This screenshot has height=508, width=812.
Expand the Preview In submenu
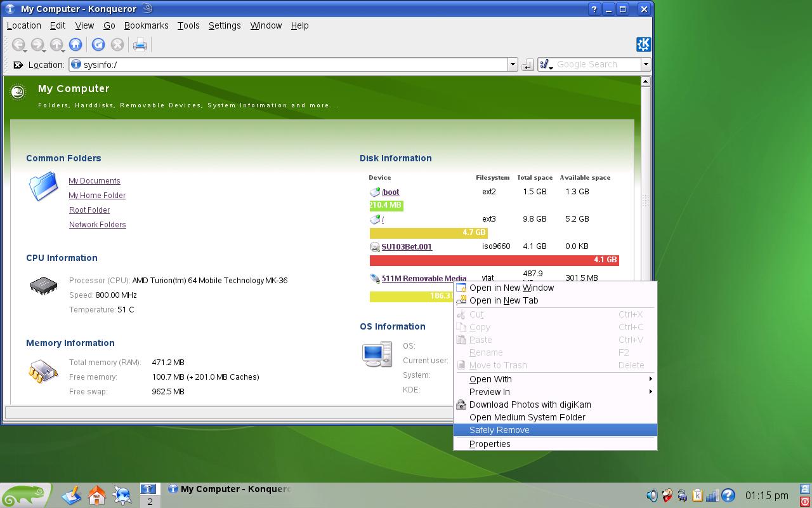(x=555, y=392)
